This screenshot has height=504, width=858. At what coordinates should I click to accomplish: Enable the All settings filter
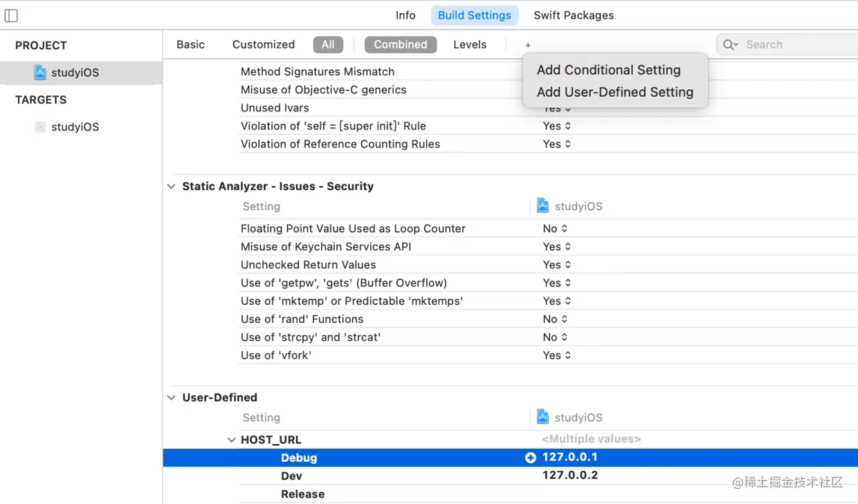(x=328, y=44)
